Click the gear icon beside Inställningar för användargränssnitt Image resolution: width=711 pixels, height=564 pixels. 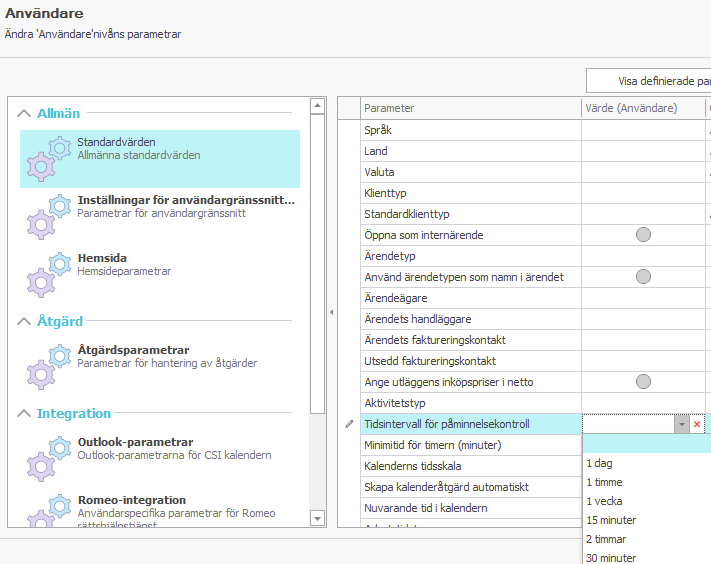click(47, 216)
